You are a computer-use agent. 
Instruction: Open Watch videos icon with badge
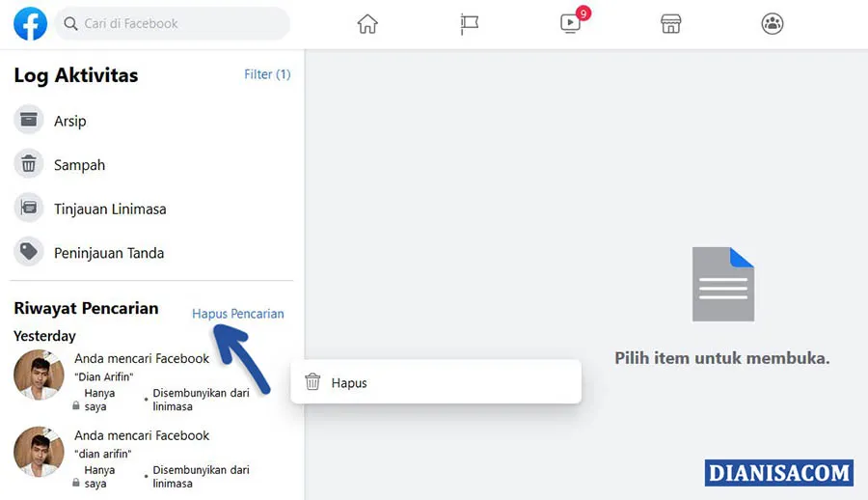tap(571, 23)
